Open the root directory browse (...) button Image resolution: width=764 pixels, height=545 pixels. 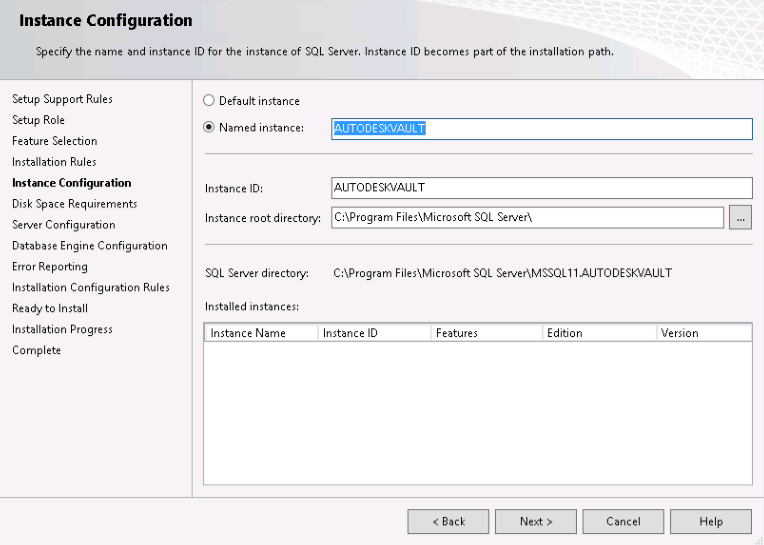tap(740, 217)
